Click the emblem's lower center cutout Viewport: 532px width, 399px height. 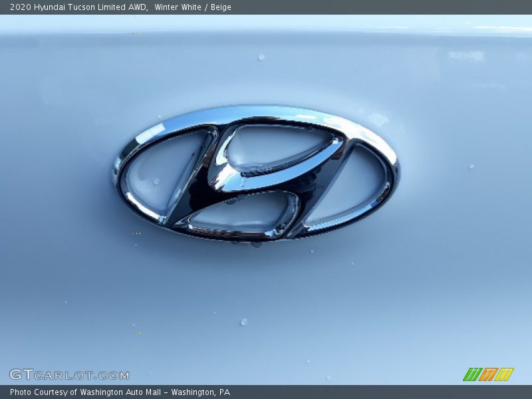pos(241,213)
